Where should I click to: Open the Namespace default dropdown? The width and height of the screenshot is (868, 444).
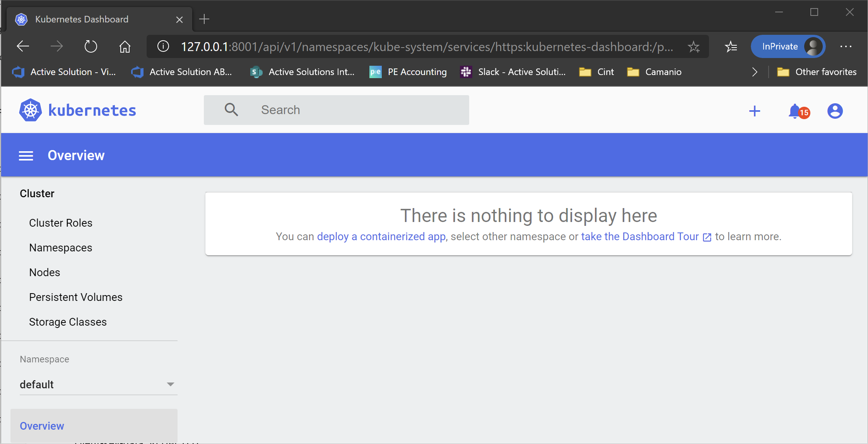pyautogui.click(x=98, y=384)
